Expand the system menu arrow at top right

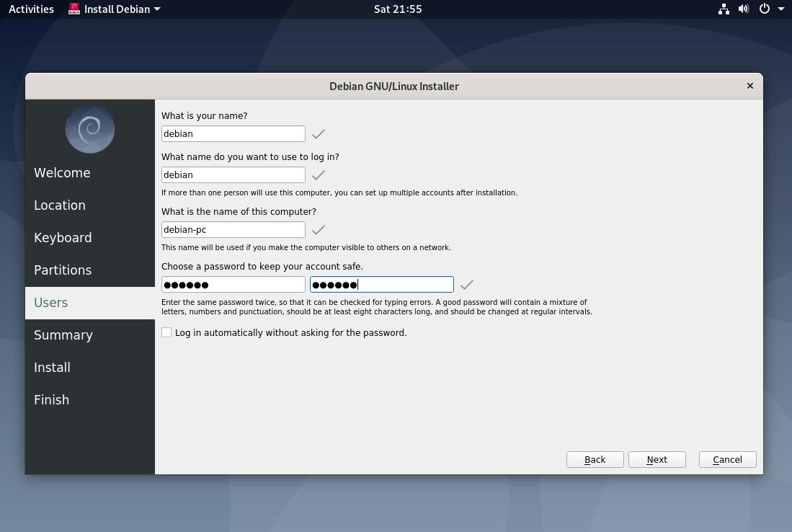pyautogui.click(x=781, y=9)
